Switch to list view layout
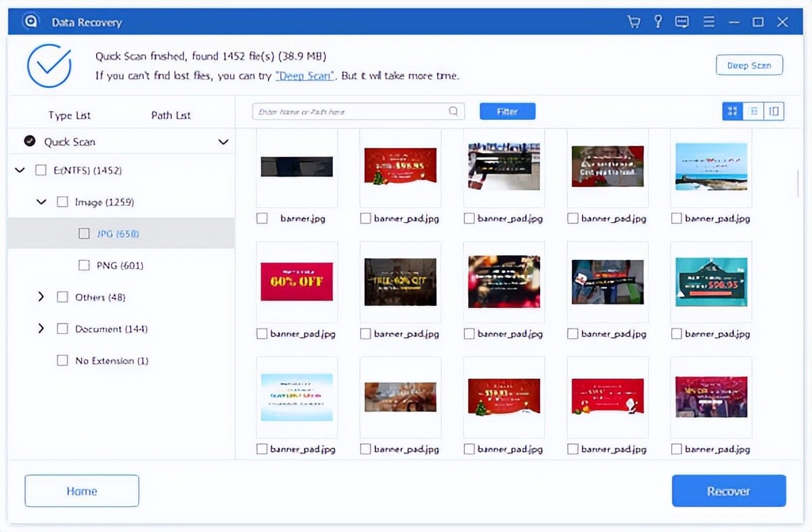 (753, 112)
